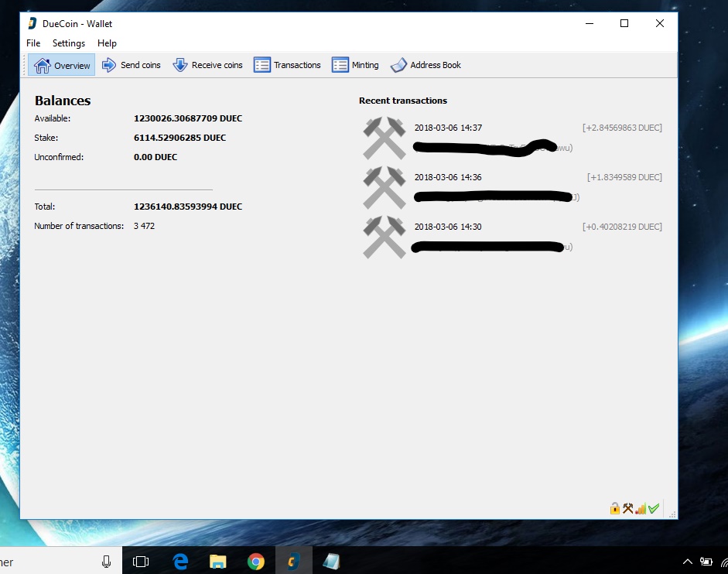
Task: Click the battery power tray icon
Action: coord(706,562)
